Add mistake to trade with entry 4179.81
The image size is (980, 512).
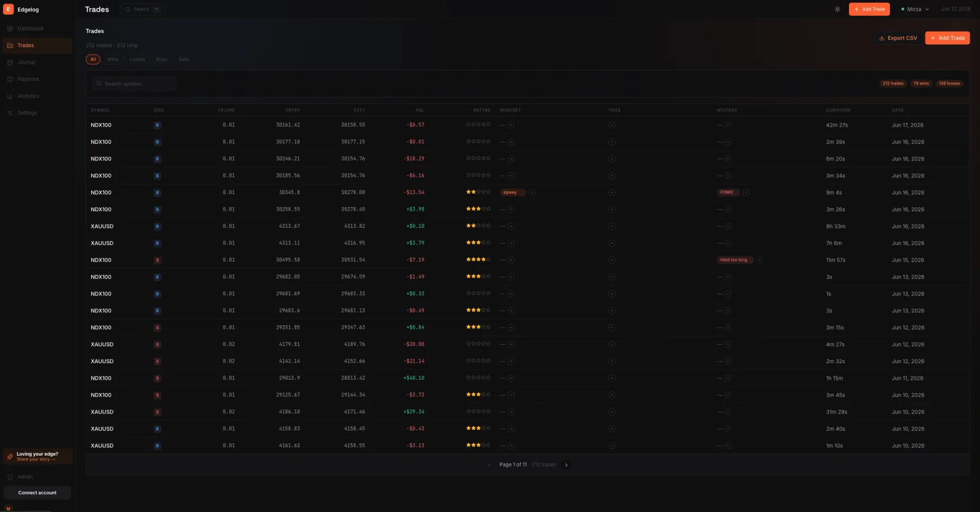point(728,344)
